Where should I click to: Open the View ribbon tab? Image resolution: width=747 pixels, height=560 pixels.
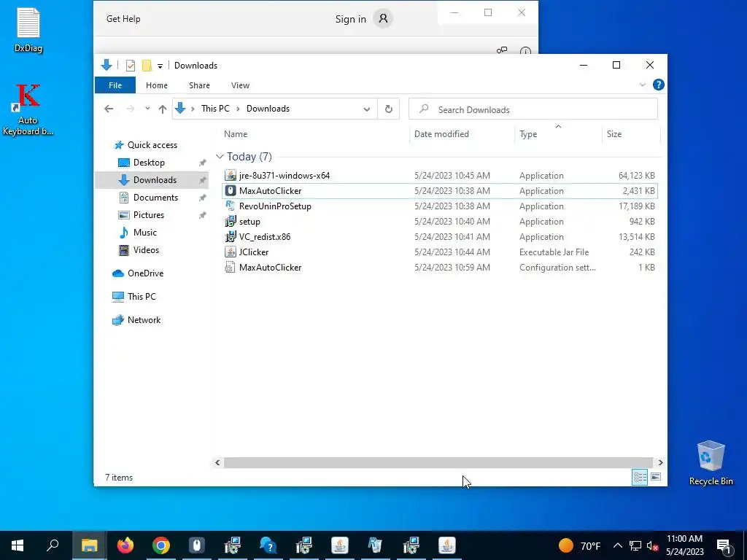[x=240, y=85]
